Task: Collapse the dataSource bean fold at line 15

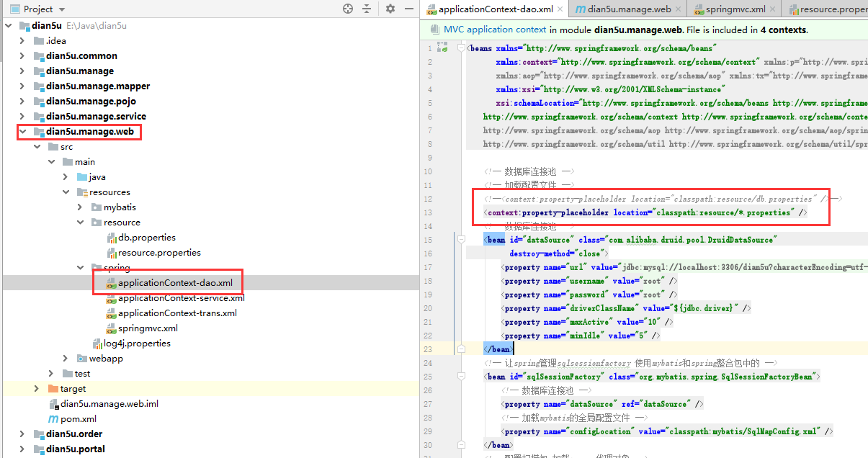Action: [460, 239]
